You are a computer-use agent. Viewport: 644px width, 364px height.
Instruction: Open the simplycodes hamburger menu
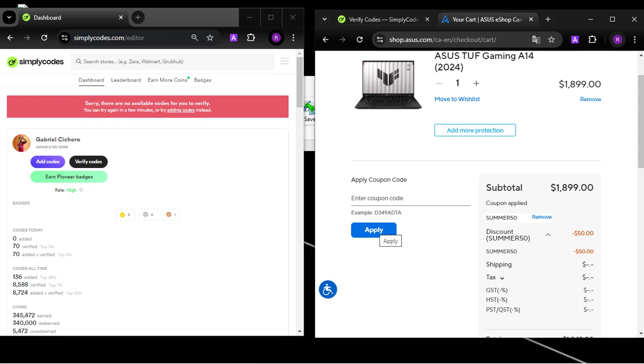point(285,61)
